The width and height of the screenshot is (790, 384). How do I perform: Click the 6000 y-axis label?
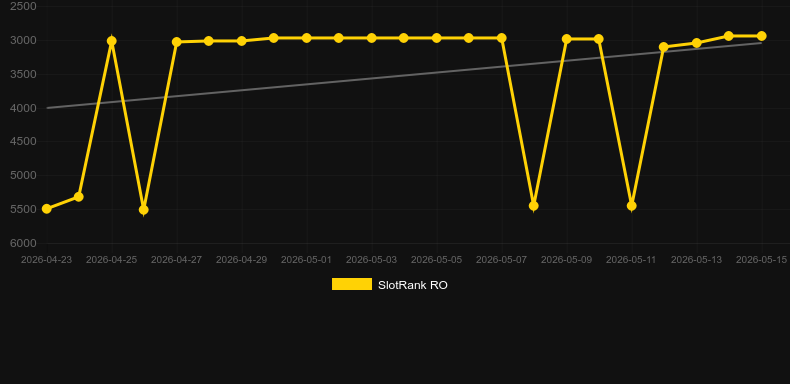(x=23, y=243)
